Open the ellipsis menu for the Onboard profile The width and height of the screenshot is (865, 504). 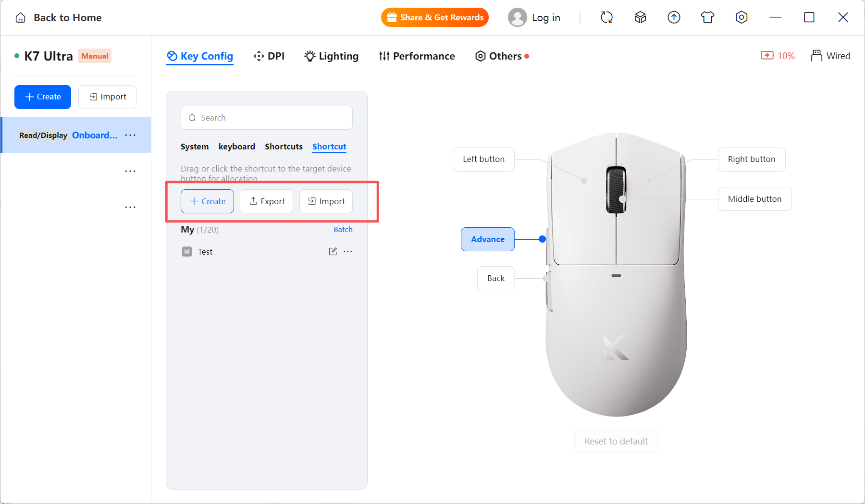[x=130, y=135]
